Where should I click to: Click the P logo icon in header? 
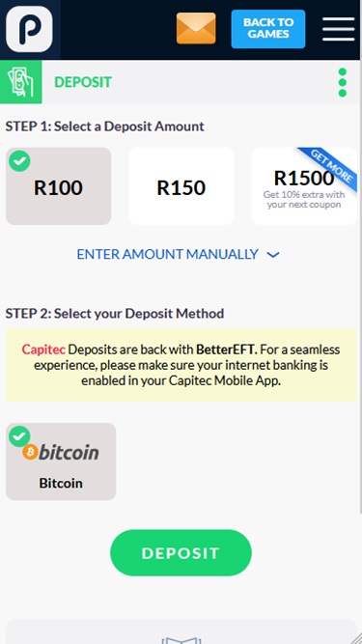(29, 29)
